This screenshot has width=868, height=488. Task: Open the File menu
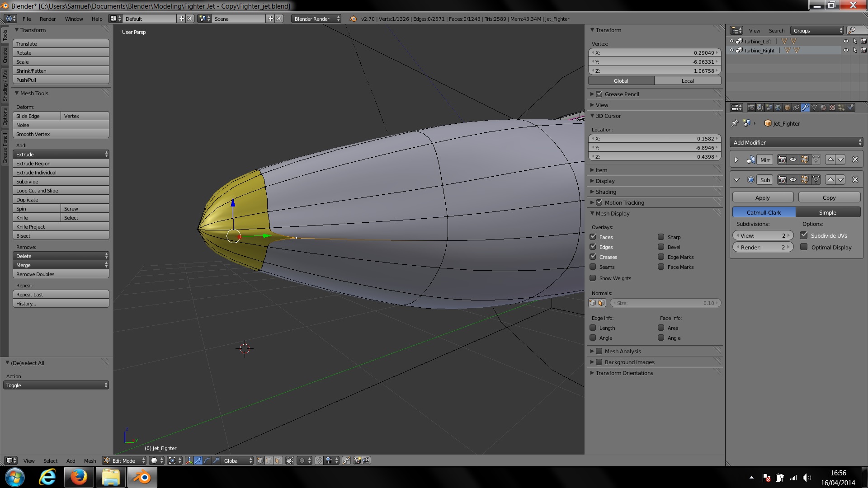27,19
